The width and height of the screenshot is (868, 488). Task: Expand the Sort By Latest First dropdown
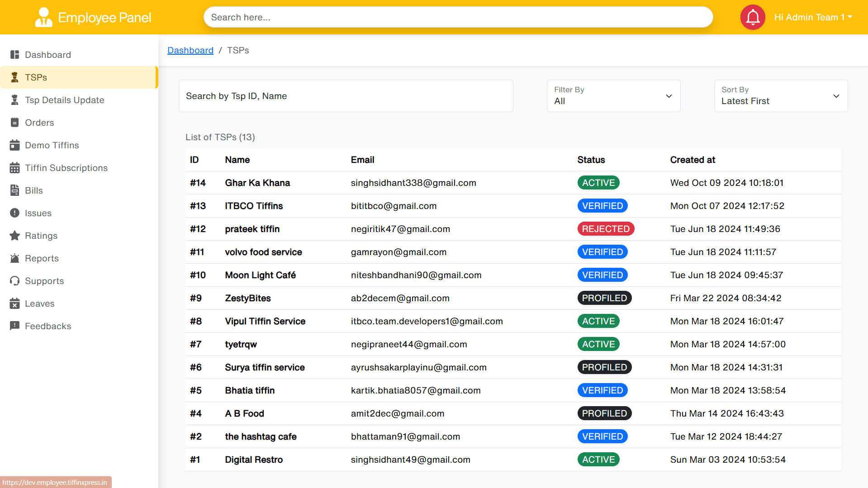[x=780, y=96]
